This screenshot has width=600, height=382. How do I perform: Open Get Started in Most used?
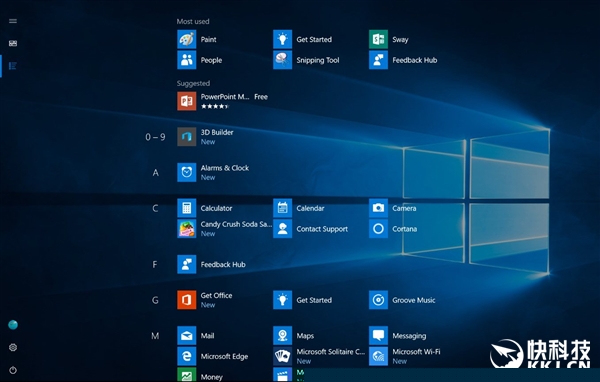click(282, 39)
